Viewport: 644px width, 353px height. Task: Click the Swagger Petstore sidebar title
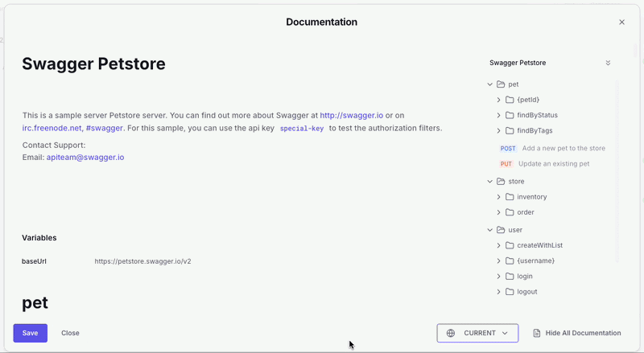518,63
